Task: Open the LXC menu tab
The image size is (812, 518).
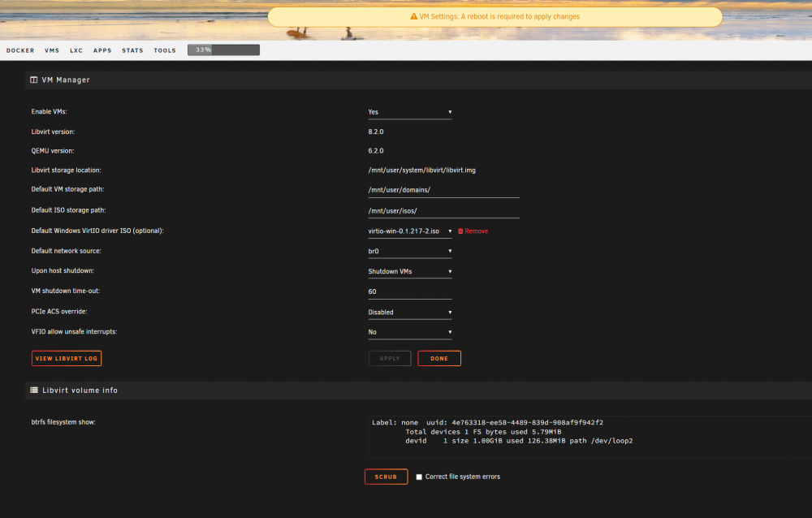Action: point(76,50)
